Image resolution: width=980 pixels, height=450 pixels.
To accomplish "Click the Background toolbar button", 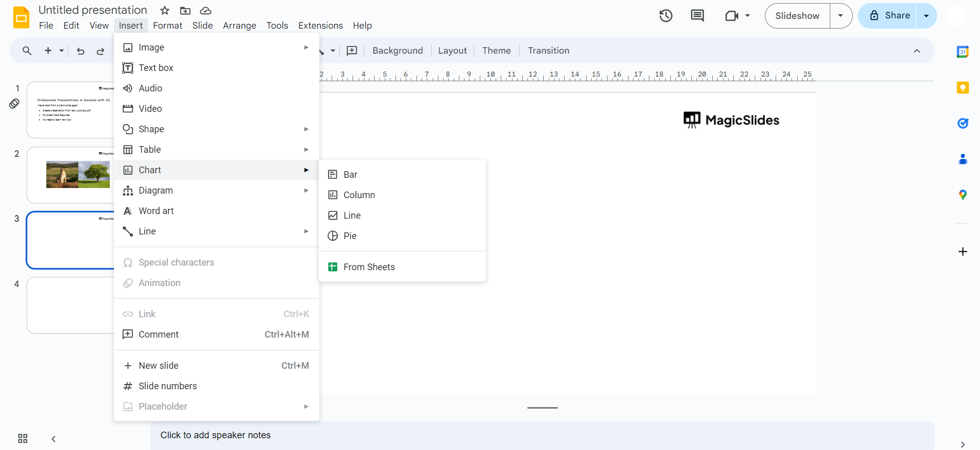I will [x=398, y=51].
